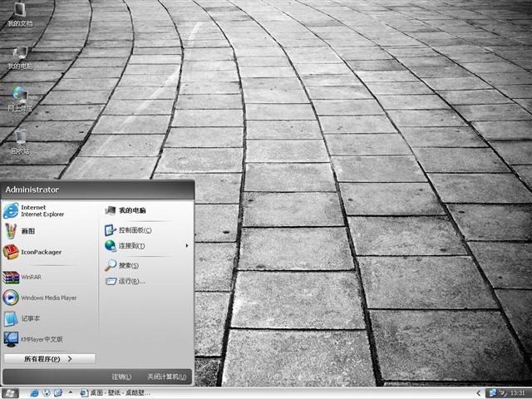Open 我的电脑 in the Start menu
532x399 pixels.
click(x=131, y=211)
